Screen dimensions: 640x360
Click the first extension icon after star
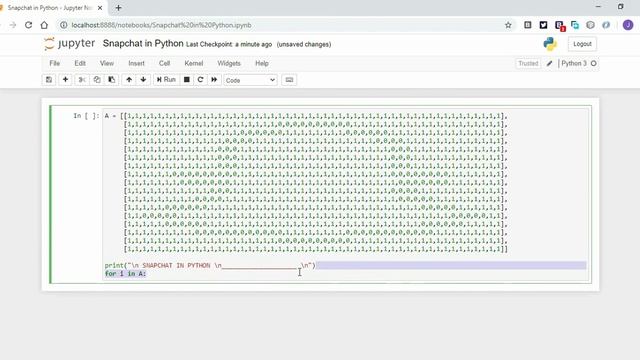(527, 25)
